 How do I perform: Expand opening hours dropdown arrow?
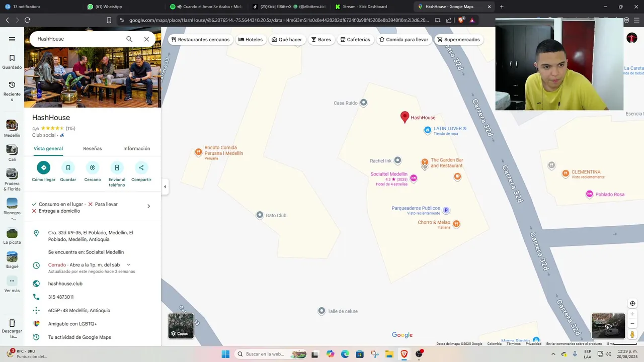click(x=128, y=265)
